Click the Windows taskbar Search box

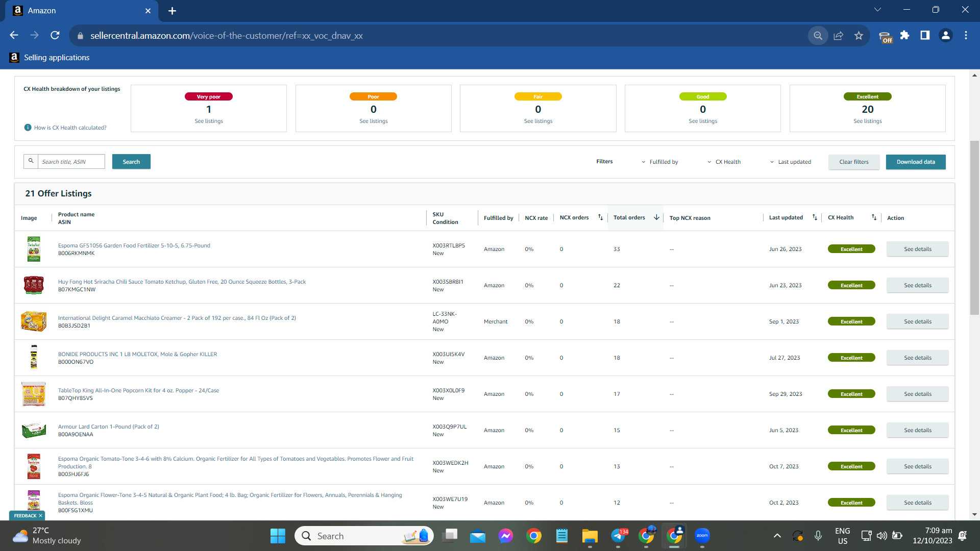tap(364, 536)
